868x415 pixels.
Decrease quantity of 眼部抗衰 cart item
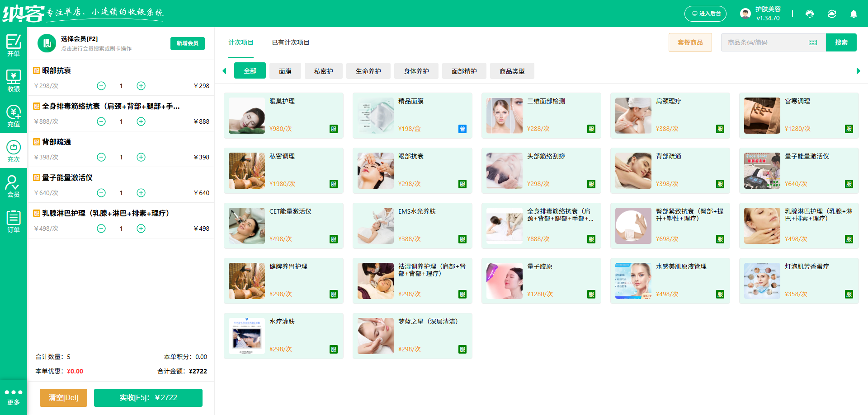[x=101, y=86]
